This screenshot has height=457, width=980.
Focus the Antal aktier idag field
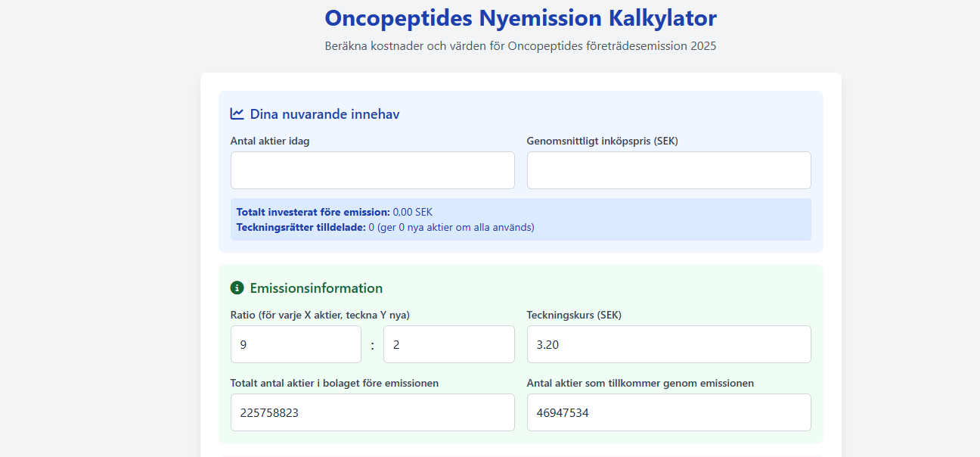click(373, 170)
